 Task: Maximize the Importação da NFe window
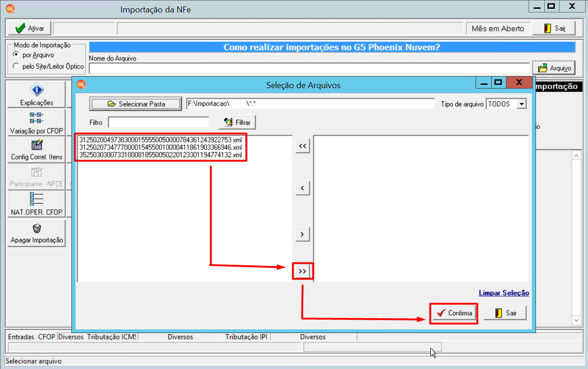tap(551, 6)
